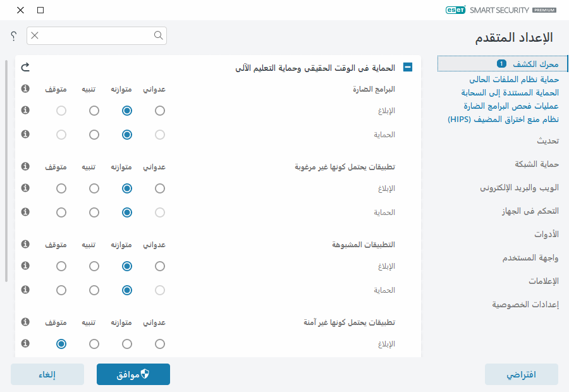This screenshot has width=569, height=392.
Task: Click inside the search input field
Action: (95, 36)
